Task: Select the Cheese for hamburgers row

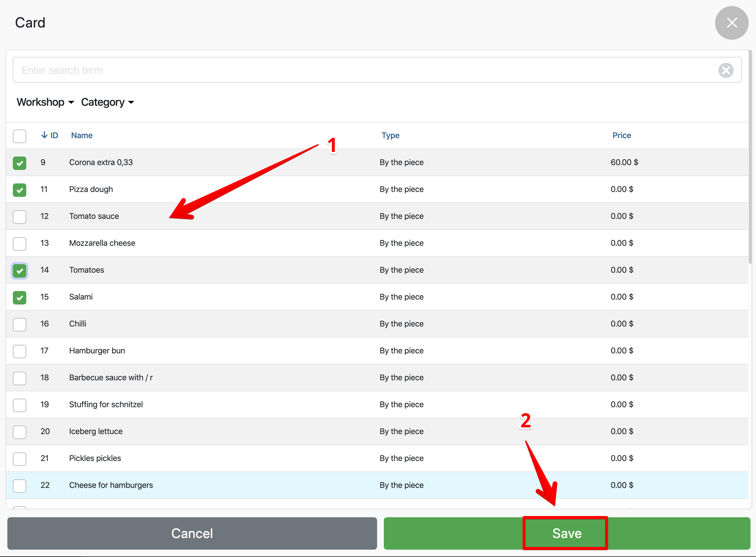Action: pyautogui.click(x=111, y=485)
